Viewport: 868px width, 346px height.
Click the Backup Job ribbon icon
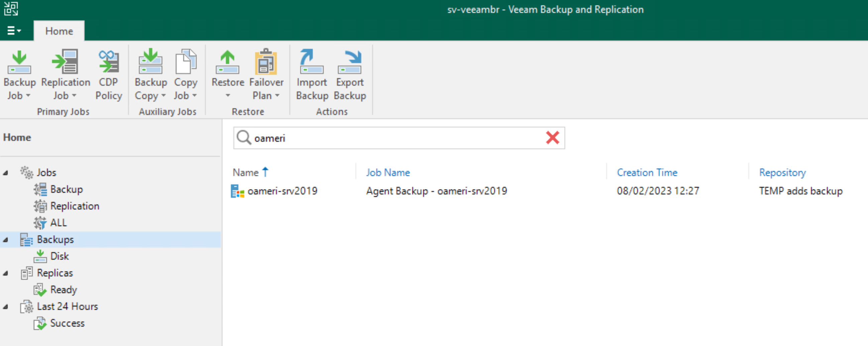[19, 62]
